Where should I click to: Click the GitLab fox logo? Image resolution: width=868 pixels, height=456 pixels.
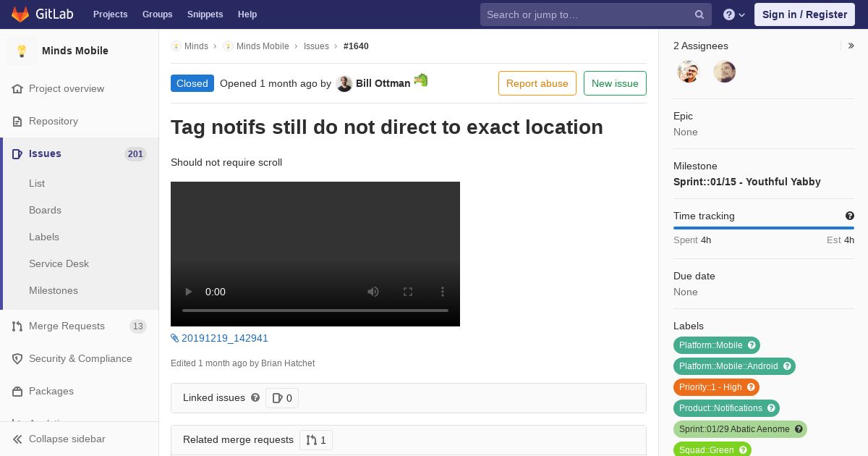tap(20, 14)
